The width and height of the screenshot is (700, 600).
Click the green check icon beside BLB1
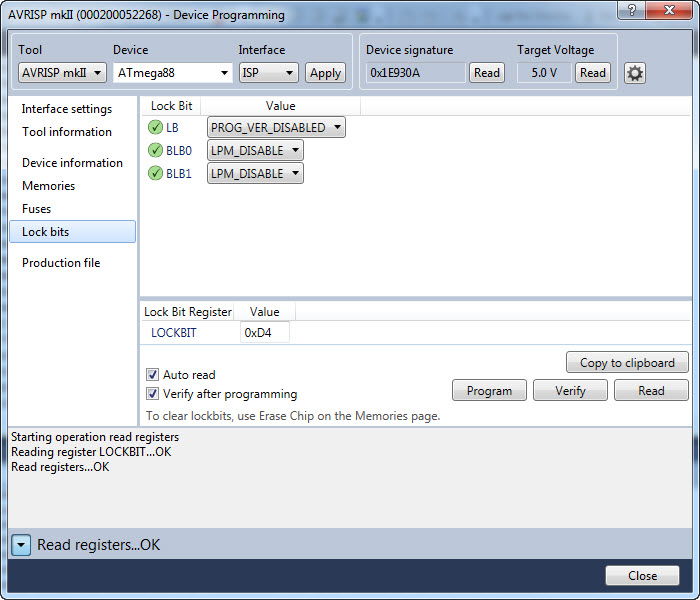155,173
